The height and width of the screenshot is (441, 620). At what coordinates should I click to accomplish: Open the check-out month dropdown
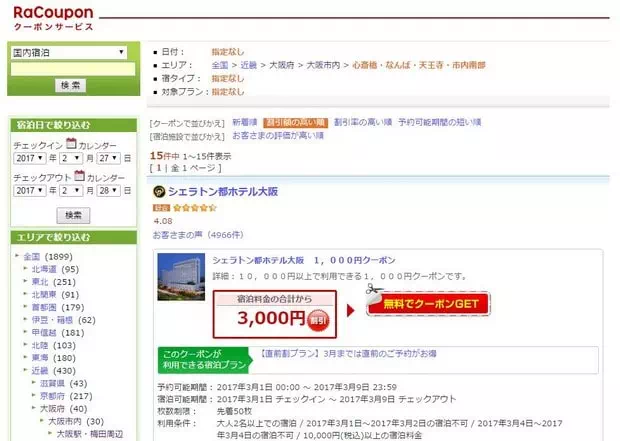pyautogui.click(x=71, y=191)
